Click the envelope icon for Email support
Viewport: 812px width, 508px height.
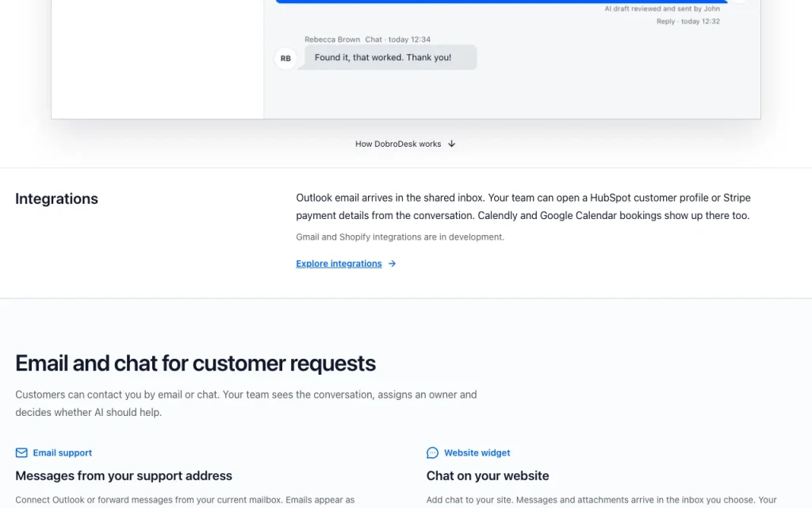21,453
